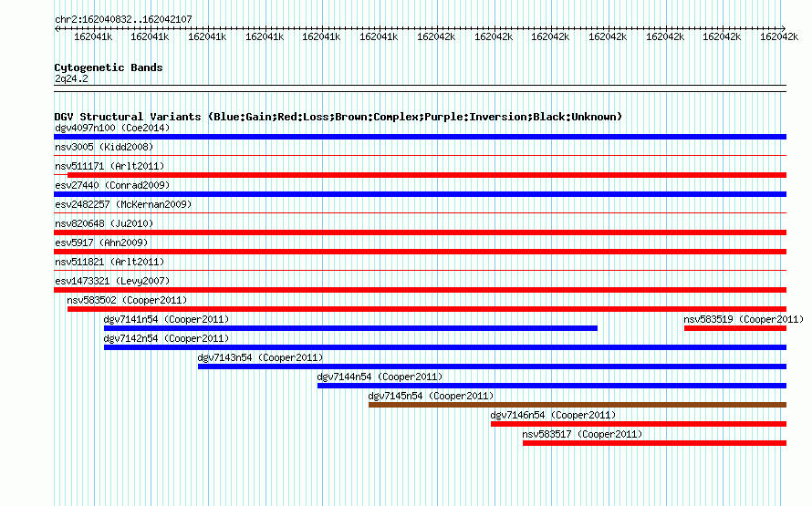Image resolution: width=812 pixels, height=506 pixels.
Task: Select the esv2482257 (McKernan2009) label
Action: point(123,204)
